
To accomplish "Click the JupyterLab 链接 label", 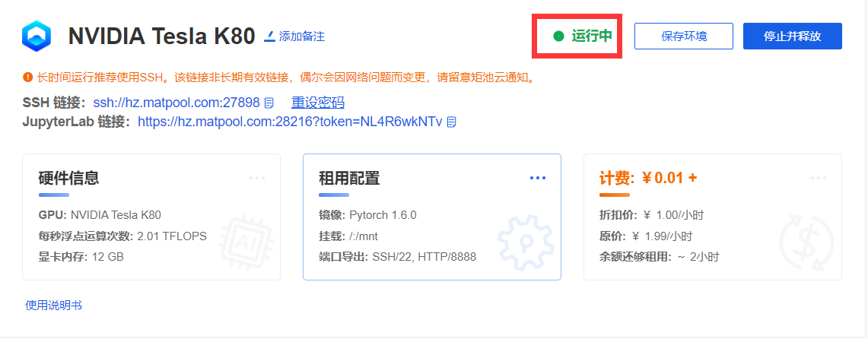I will coord(77,122).
